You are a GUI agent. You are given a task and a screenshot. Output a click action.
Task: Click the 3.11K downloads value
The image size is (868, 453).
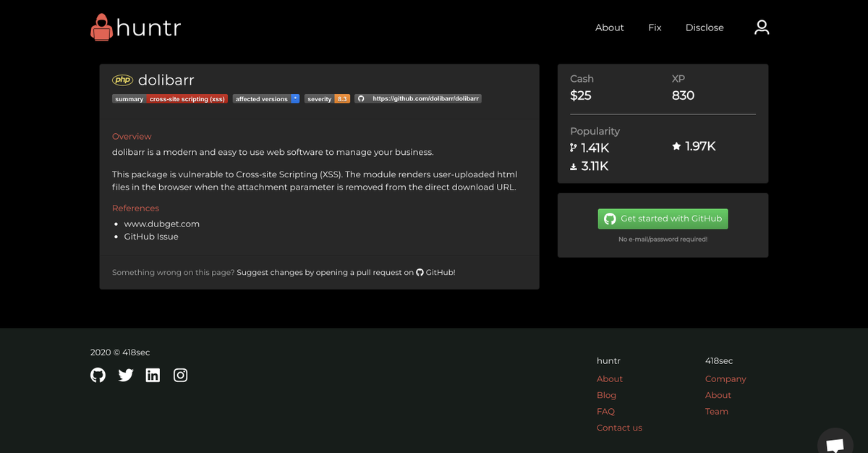[x=595, y=166]
